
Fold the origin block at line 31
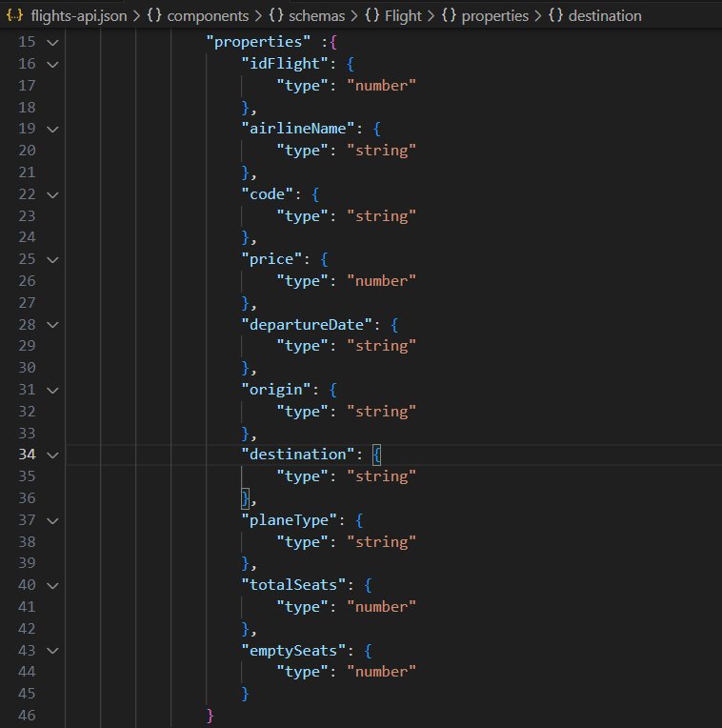53,390
